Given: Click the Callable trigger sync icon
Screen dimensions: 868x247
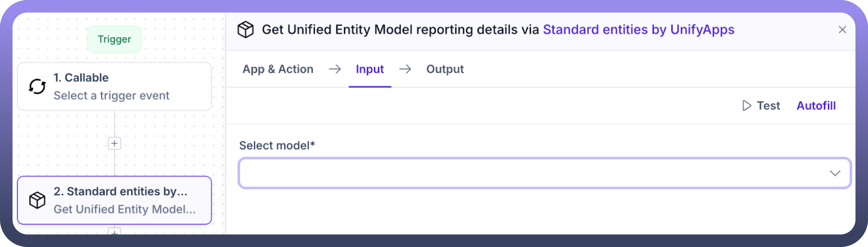Looking at the screenshot, I should pyautogui.click(x=37, y=87).
